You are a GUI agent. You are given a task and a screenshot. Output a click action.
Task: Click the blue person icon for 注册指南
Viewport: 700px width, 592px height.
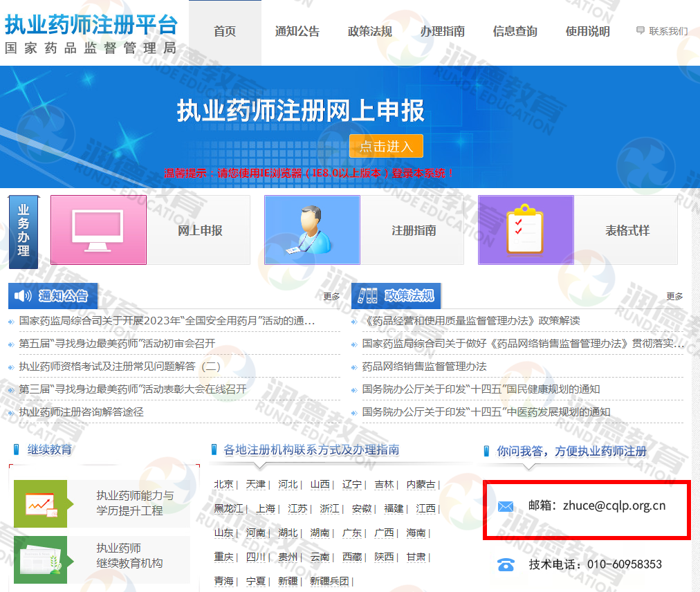coord(312,230)
